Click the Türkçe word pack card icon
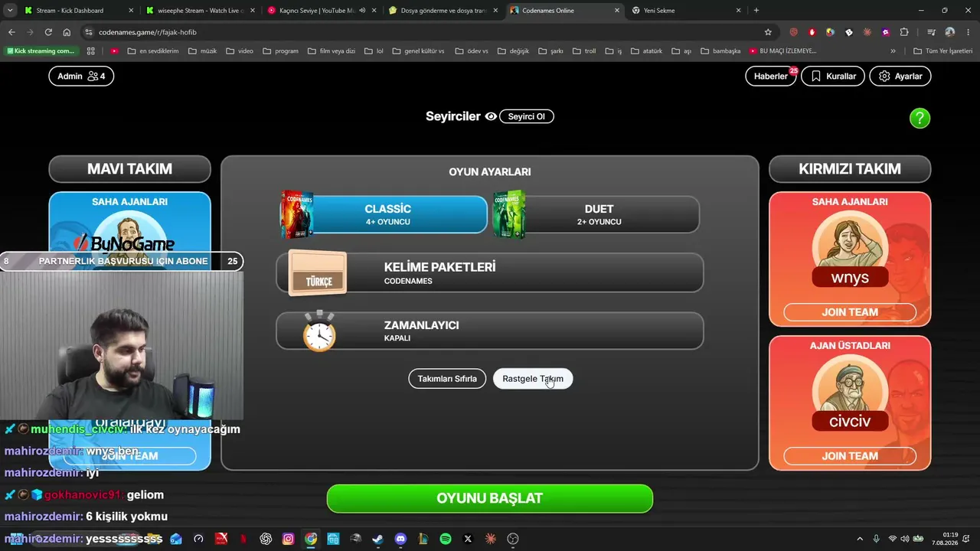This screenshot has height=551, width=980. tap(318, 273)
